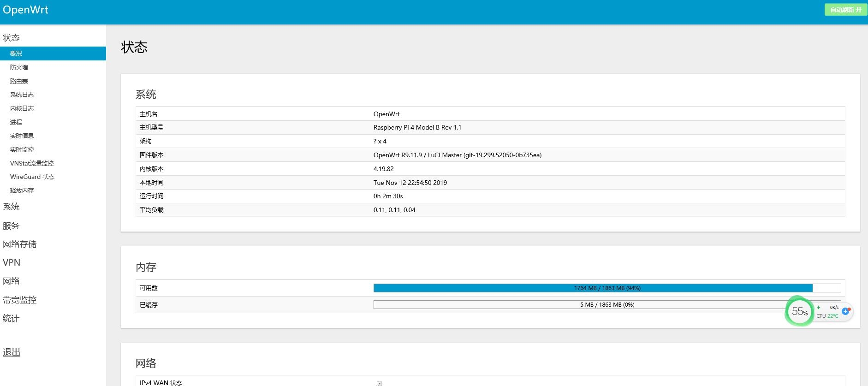
Task: Open the 防火墙 firewall status page
Action: point(19,67)
